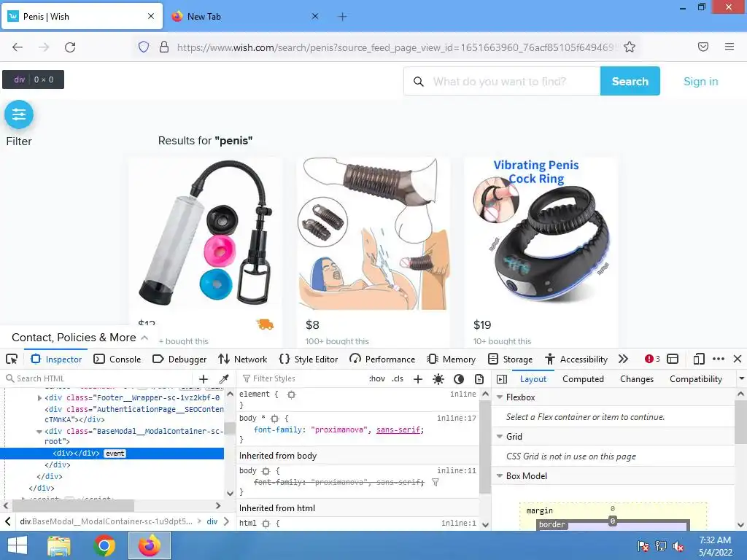Show the error count badge
Viewport: 747px width, 560px height.
[652, 359]
